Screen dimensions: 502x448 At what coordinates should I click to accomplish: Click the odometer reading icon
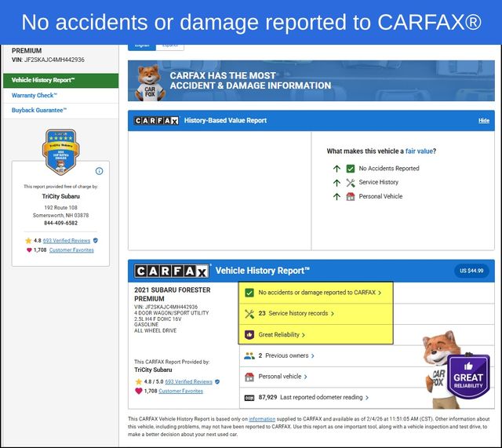pyautogui.click(x=249, y=398)
